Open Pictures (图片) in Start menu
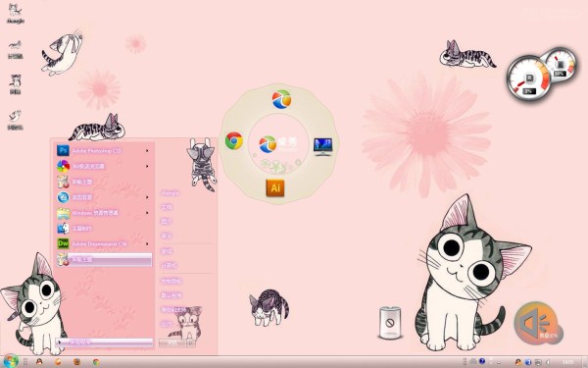This screenshot has width=588, height=368. click(x=167, y=222)
